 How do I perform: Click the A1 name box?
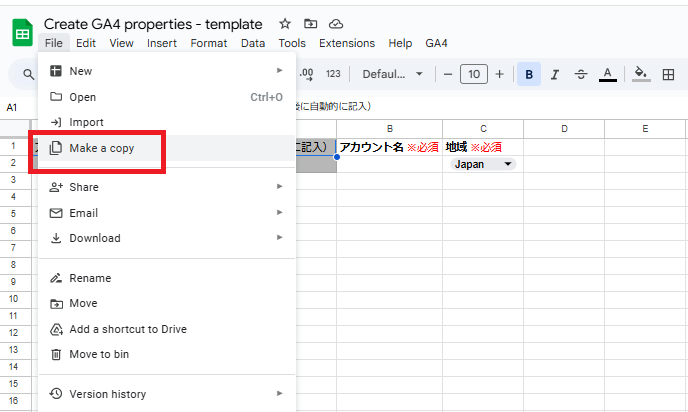(12, 107)
